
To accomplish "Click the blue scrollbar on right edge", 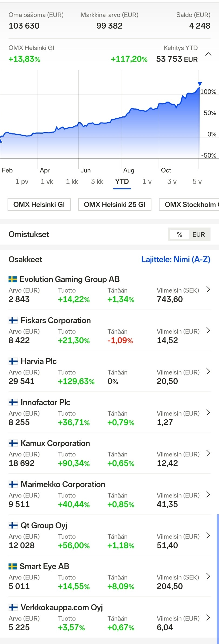I will coord(218,578).
